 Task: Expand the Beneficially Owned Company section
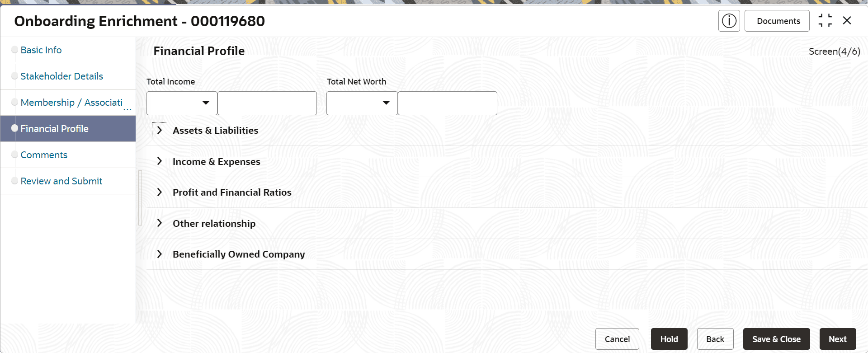tap(160, 254)
